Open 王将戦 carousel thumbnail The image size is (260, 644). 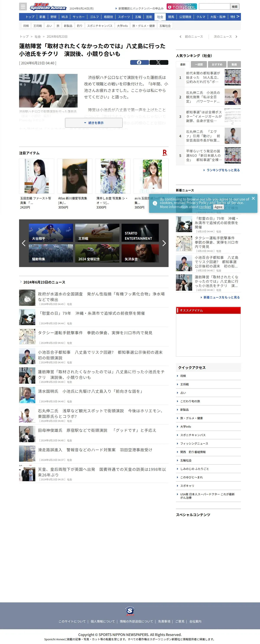pos(97,233)
